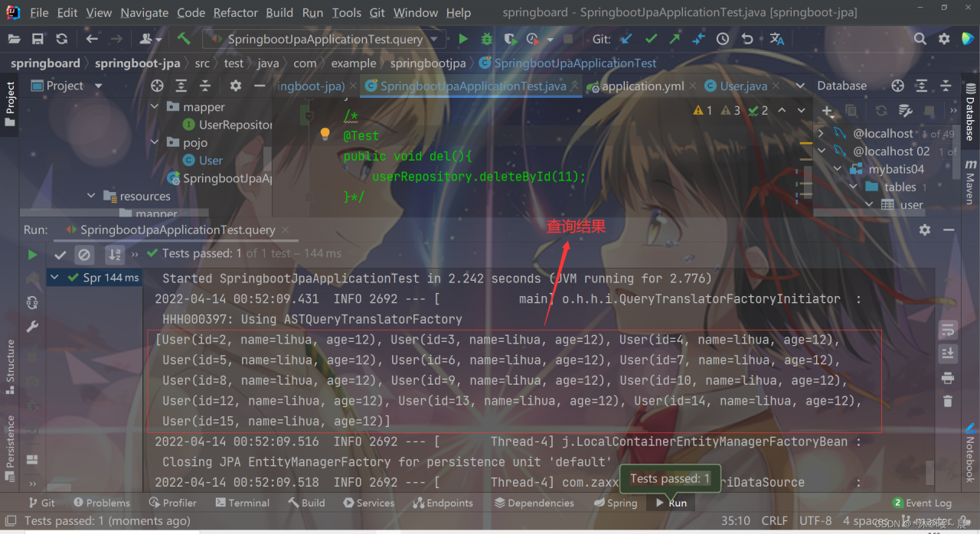Click the Reload from disk sync icon
This screenshot has width=980, height=534.
[x=61, y=38]
